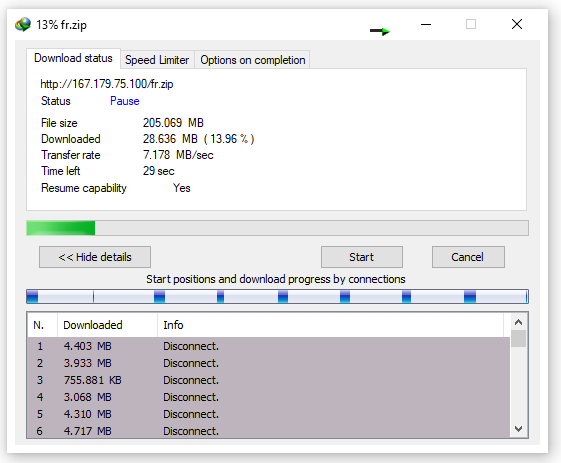This screenshot has height=463, width=561.
Task: Click the N. column header
Action: pyautogui.click(x=42, y=325)
